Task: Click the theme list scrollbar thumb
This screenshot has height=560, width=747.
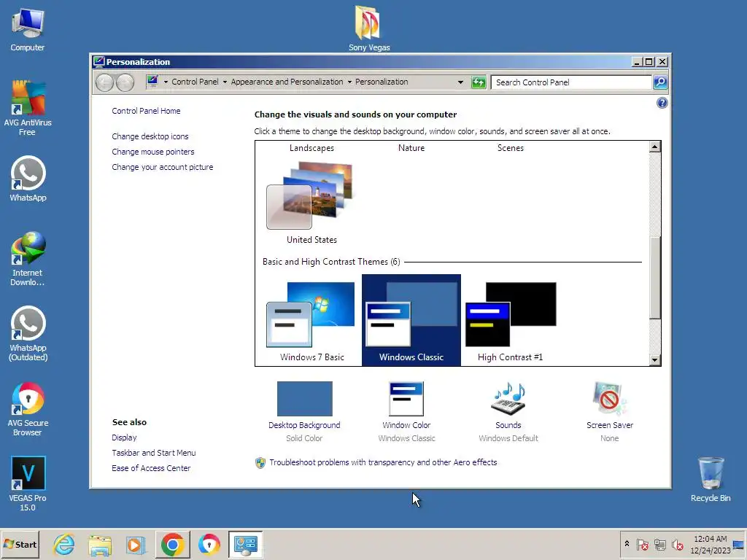Action: click(x=654, y=278)
